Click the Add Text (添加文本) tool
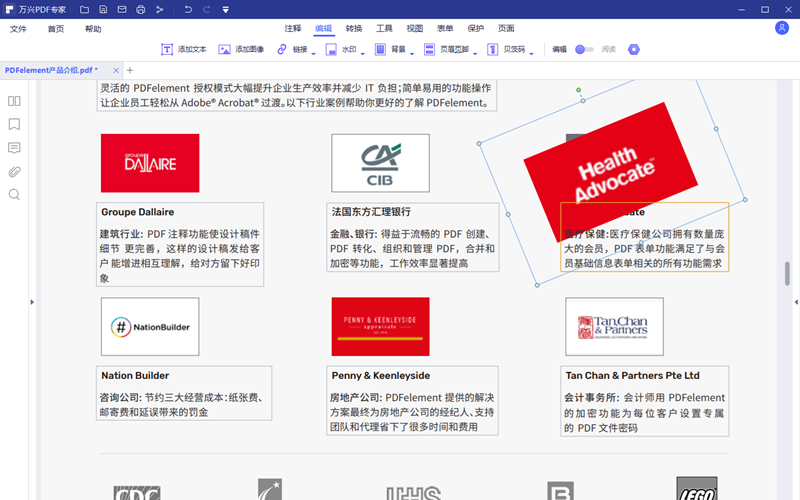The width and height of the screenshot is (800, 500). (184, 49)
